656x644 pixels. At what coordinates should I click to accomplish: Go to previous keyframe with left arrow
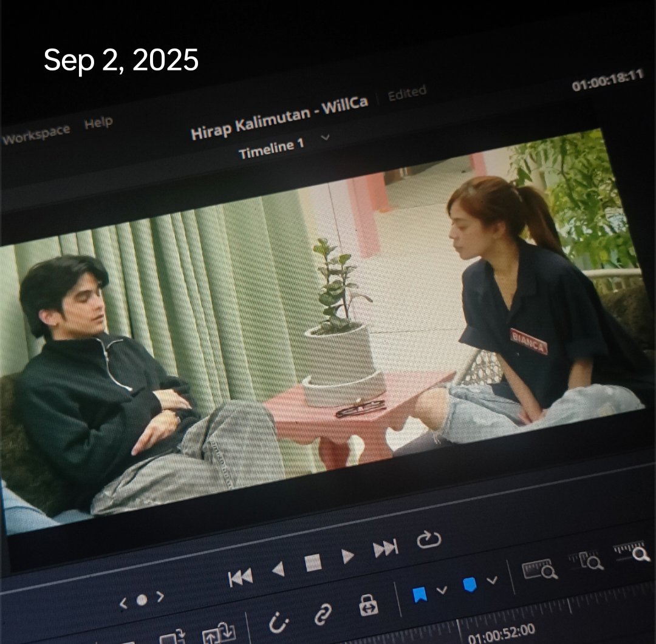[x=123, y=603]
